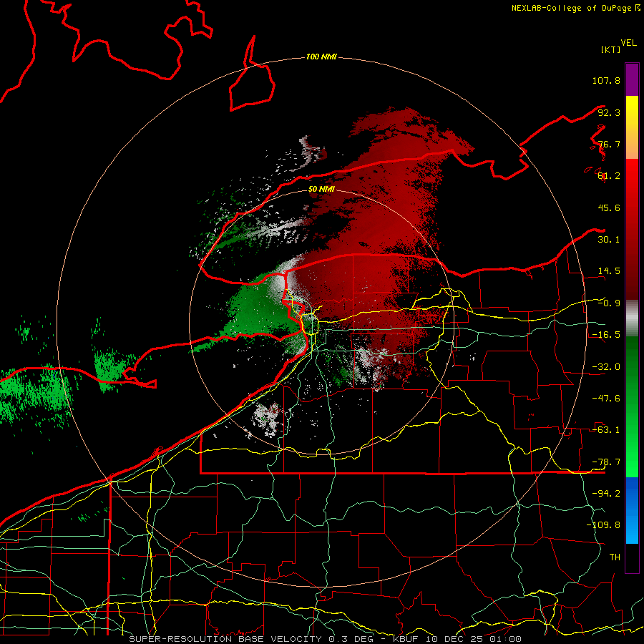This screenshot has width=644, height=644.
Task: Click the 92.3 scale value
Action: pos(609,112)
